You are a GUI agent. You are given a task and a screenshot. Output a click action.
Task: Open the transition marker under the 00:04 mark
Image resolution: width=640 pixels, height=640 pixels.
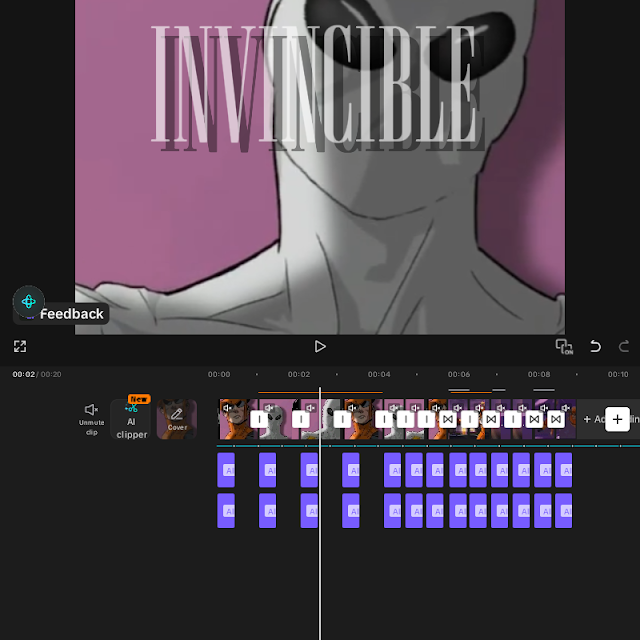tap(384, 419)
